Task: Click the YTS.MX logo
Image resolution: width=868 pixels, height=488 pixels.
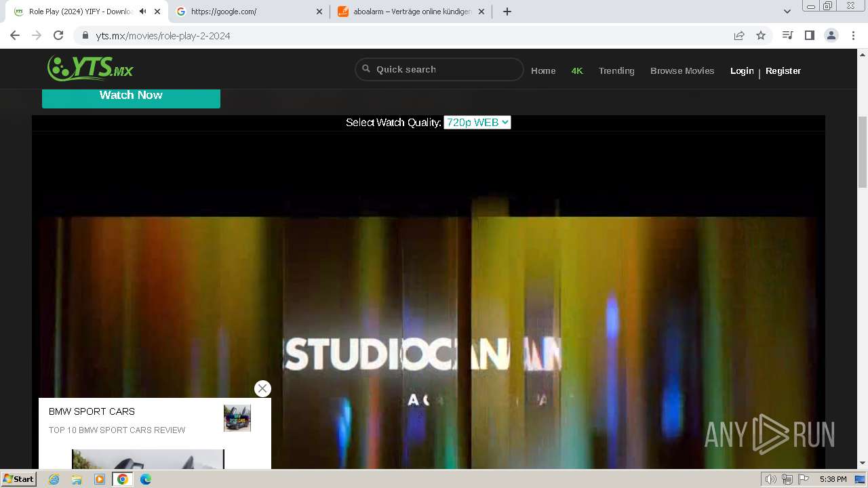Action: [90, 68]
